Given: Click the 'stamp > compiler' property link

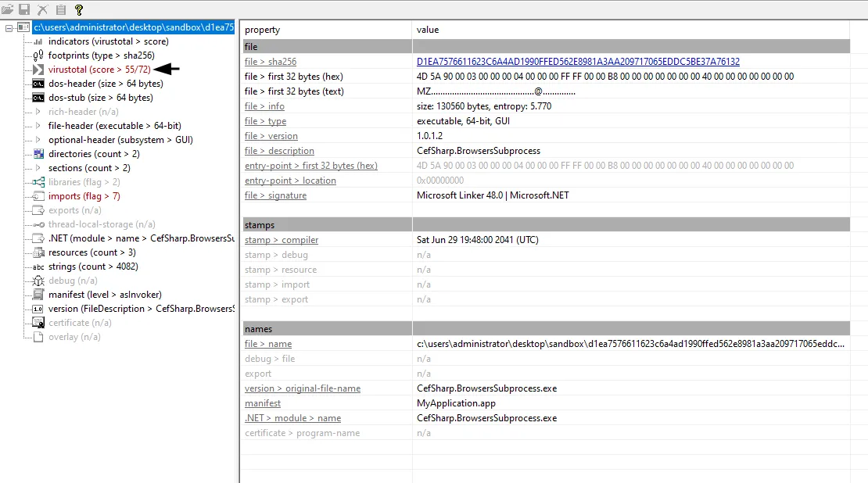Looking at the screenshot, I should tap(282, 240).
